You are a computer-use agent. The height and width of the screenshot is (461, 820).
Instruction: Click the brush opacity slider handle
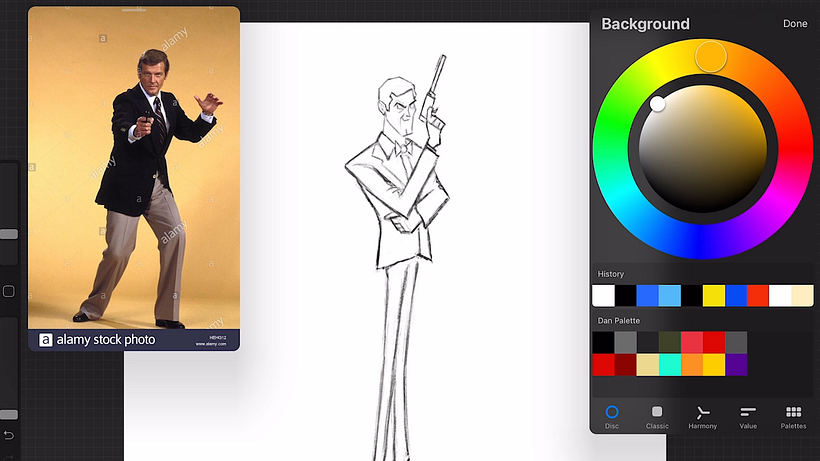pos(9,414)
